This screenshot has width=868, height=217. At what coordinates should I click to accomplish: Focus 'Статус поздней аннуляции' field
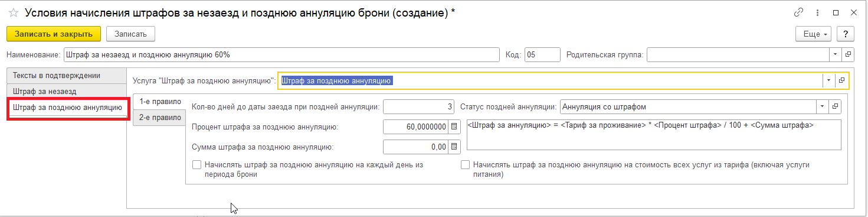click(688, 107)
